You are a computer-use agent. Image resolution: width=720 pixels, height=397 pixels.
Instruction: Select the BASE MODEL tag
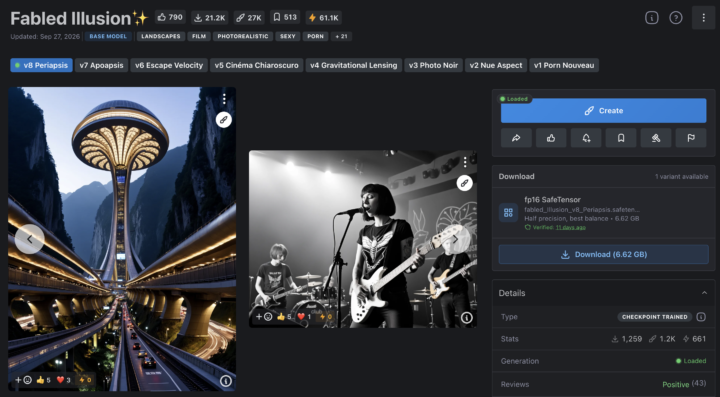(108, 36)
